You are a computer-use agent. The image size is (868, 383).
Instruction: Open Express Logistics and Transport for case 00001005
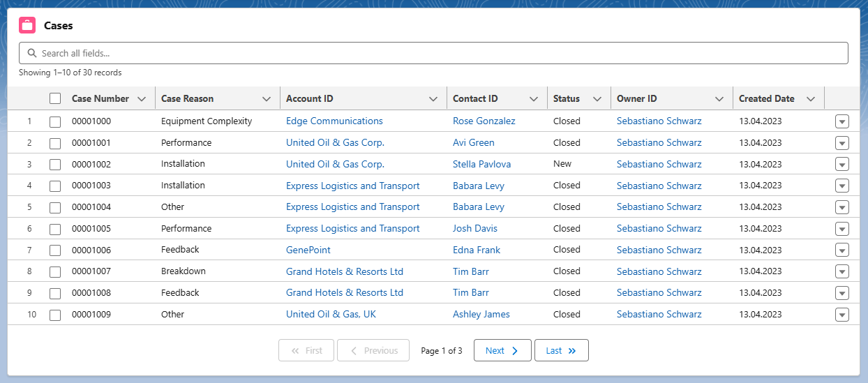point(353,228)
